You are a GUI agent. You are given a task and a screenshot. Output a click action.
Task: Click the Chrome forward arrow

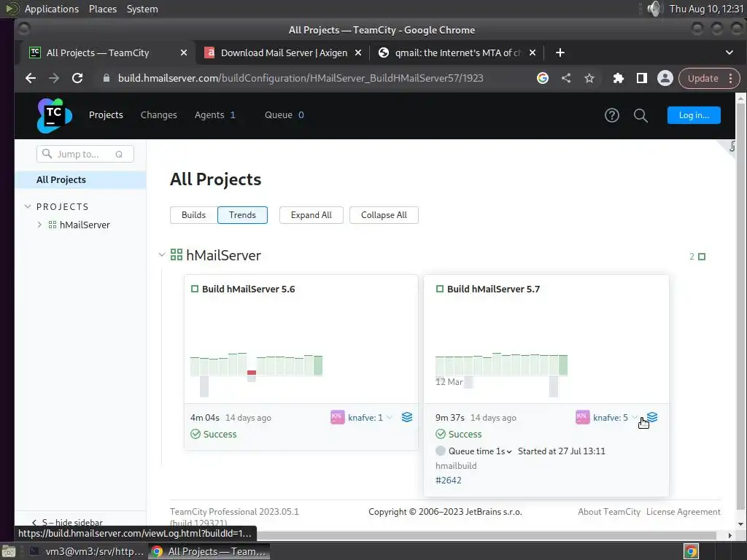click(54, 78)
